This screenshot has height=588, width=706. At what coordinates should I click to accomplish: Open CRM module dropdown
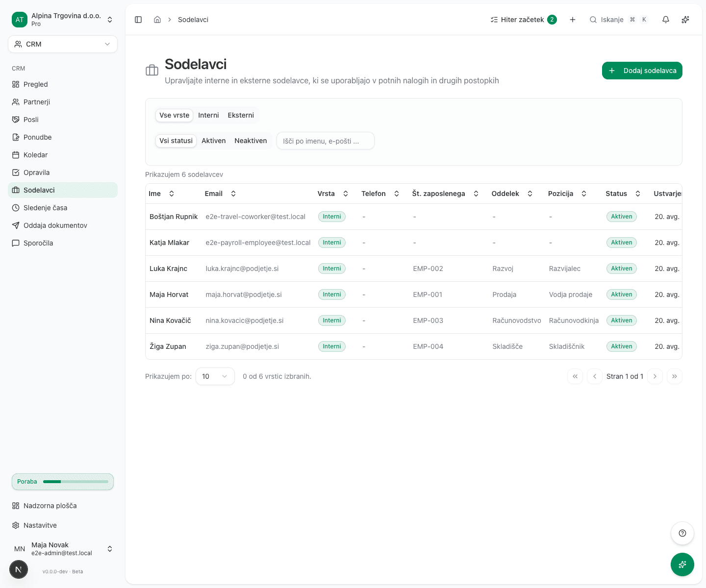[63, 44]
